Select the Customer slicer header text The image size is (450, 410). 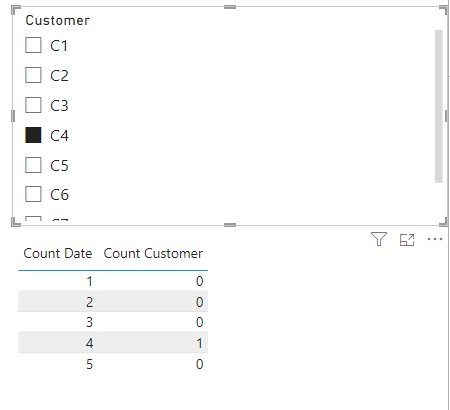(58, 20)
